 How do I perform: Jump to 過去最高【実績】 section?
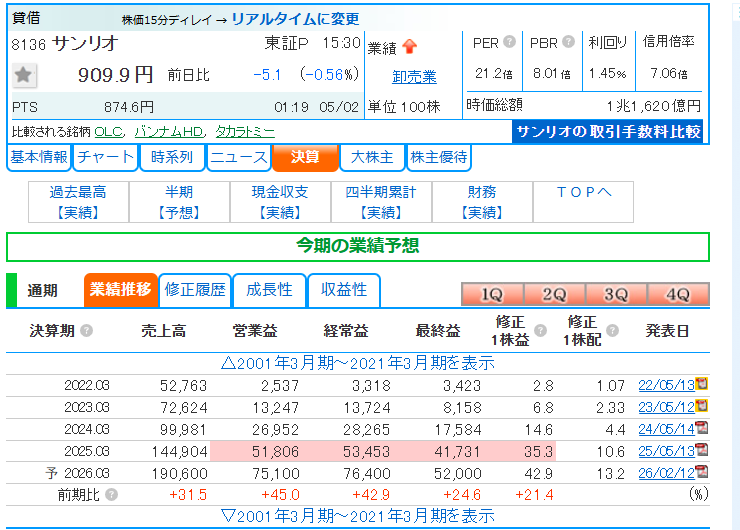(78, 202)
